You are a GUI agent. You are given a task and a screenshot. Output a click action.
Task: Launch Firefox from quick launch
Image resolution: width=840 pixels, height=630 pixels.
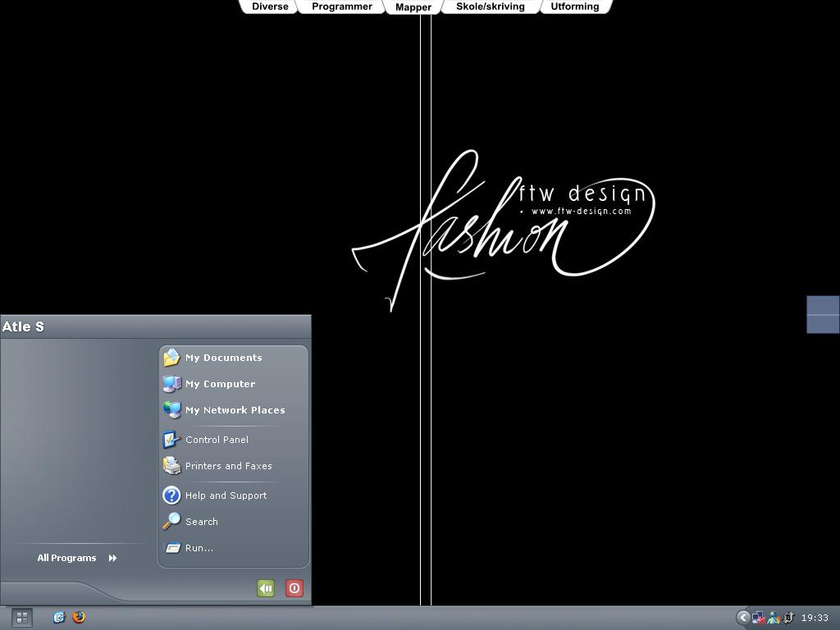pyautogui.click(x=80, y=617)
